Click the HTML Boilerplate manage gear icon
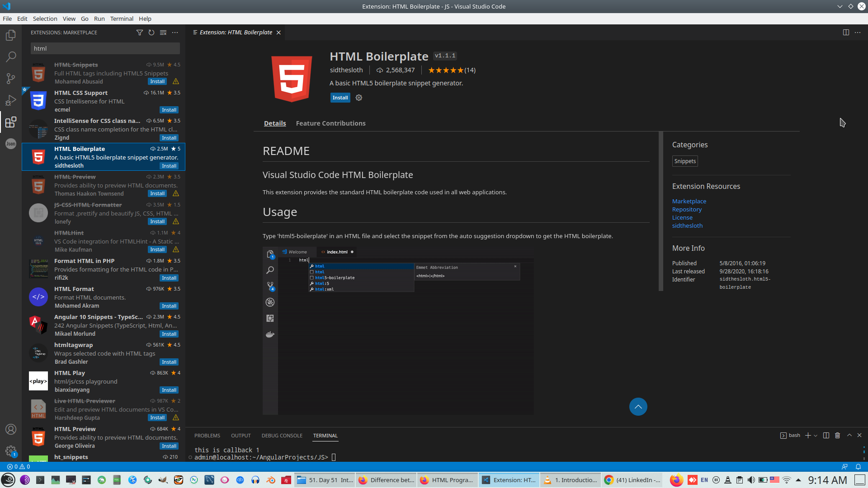The width and height of the screenshot is (868, 488). pyautogui.click(x=359, y=98)
